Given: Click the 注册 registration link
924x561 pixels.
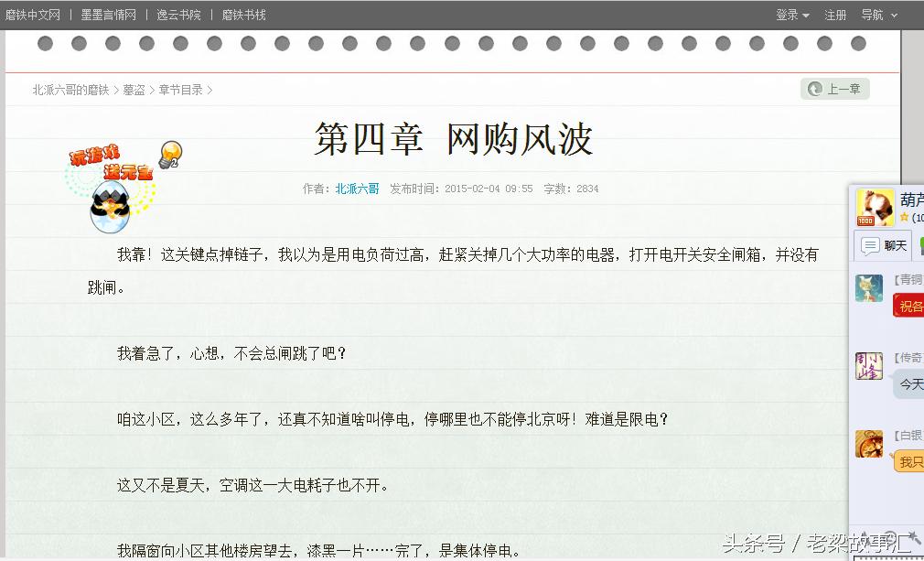Looking at the screenshot, I should point(833,15).
